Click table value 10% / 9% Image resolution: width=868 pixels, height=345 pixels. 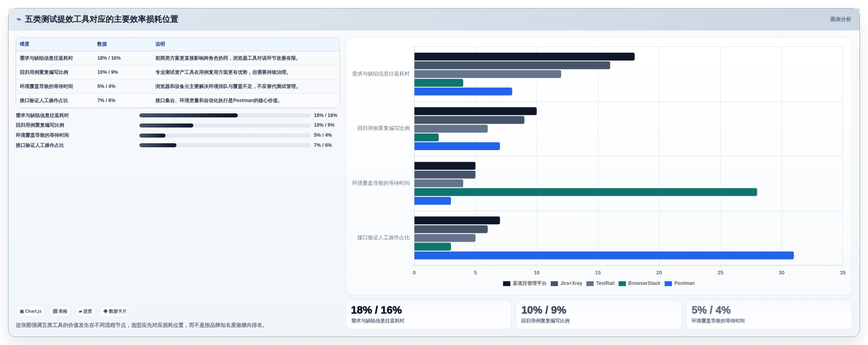pos(108,72)
